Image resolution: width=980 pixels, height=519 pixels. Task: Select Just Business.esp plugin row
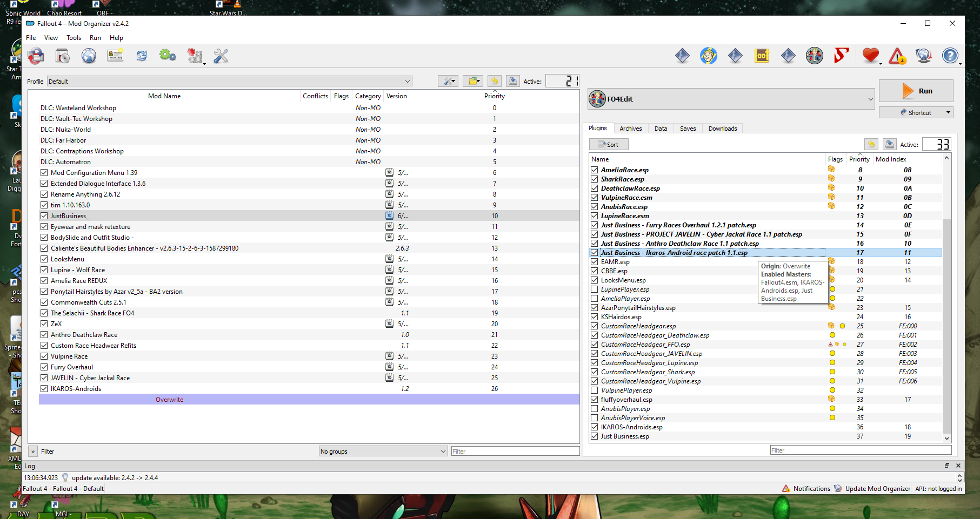[x=766, y=436]
